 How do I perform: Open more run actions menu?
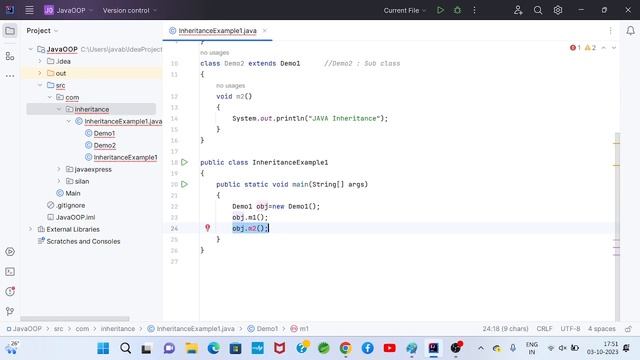(x=474, y=10)
